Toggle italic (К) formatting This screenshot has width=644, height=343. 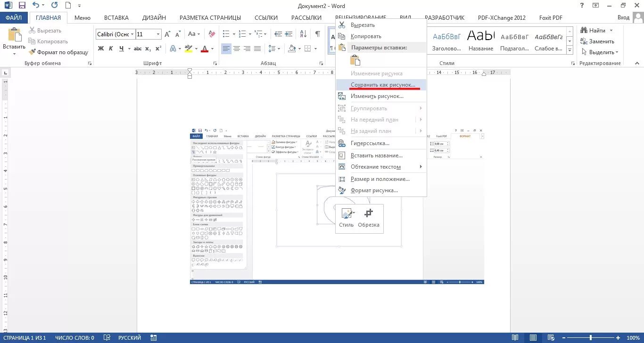point(111,49)
